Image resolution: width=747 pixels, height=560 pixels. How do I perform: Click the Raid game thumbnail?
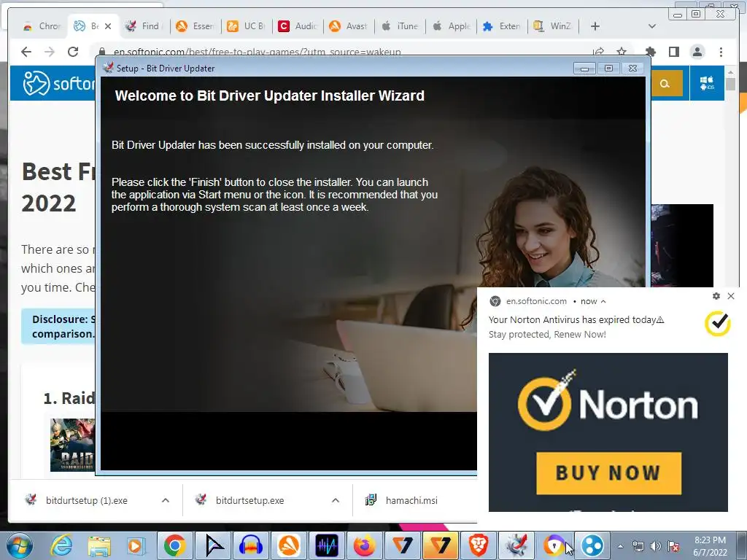pyautogui.click(x=73, y=445)
